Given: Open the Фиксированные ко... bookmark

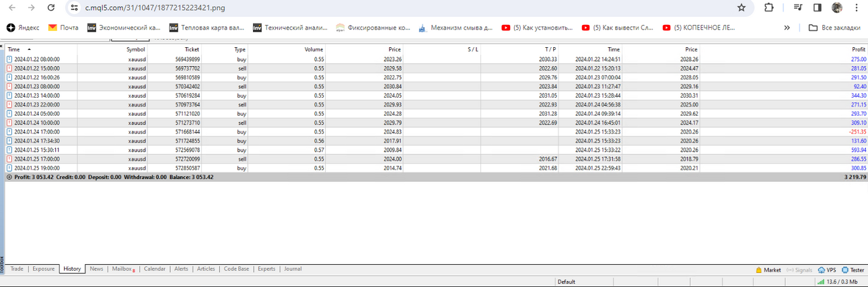Looking at the screenshot, I should (x=373, y=28).
